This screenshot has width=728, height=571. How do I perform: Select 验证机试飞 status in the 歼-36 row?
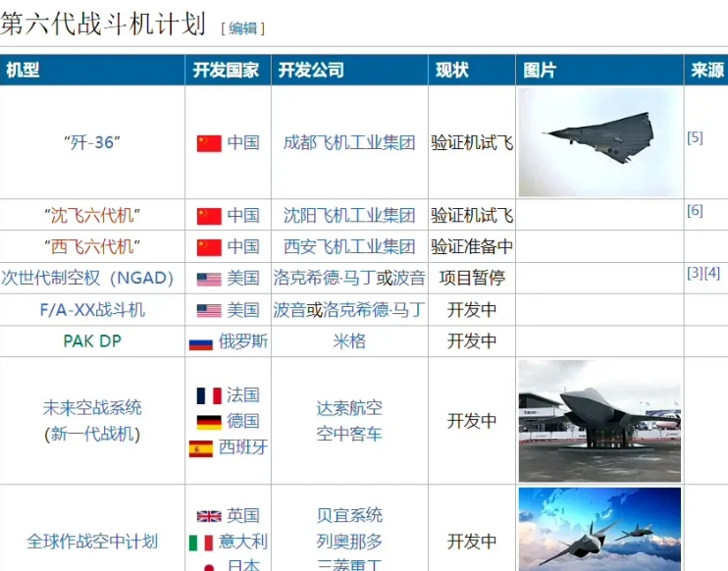472,142
